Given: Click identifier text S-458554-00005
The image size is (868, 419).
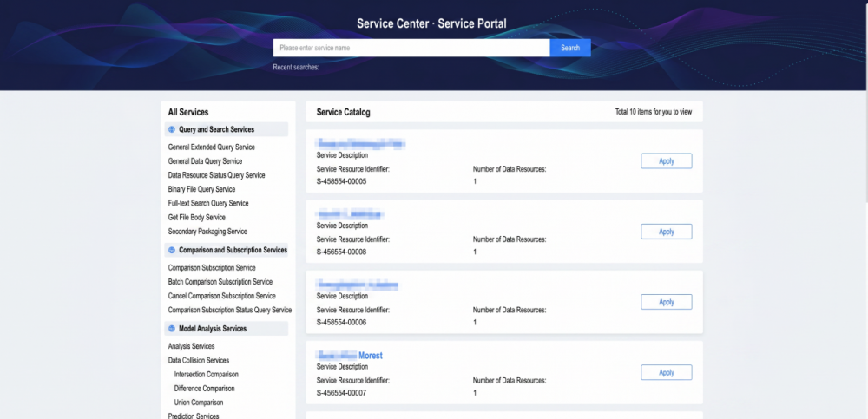Looking at the screenshot, I should click(x=341, y=181).
